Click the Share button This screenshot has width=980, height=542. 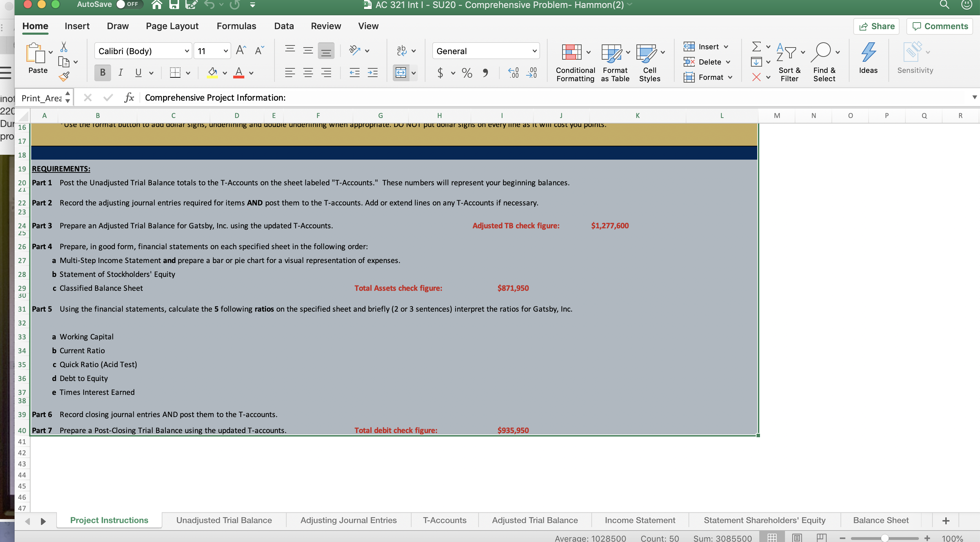[876, 26]
